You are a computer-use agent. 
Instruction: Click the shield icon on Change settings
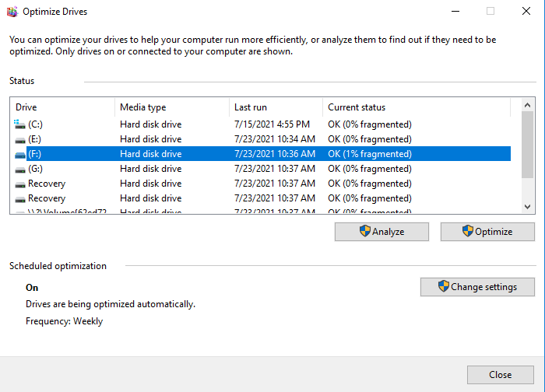pos(444,286)
